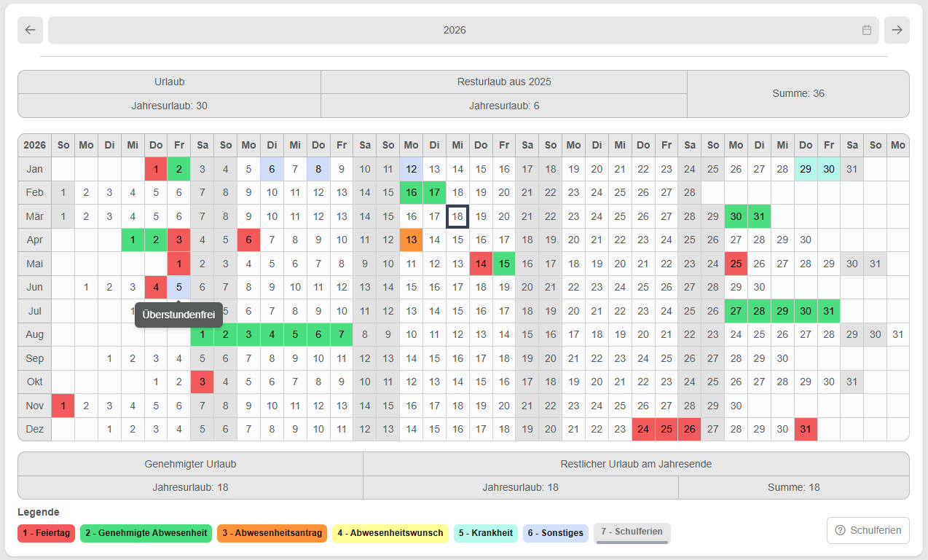Click the January 29 sick day cell
The image size is (928, 560).
coord(805,169)
